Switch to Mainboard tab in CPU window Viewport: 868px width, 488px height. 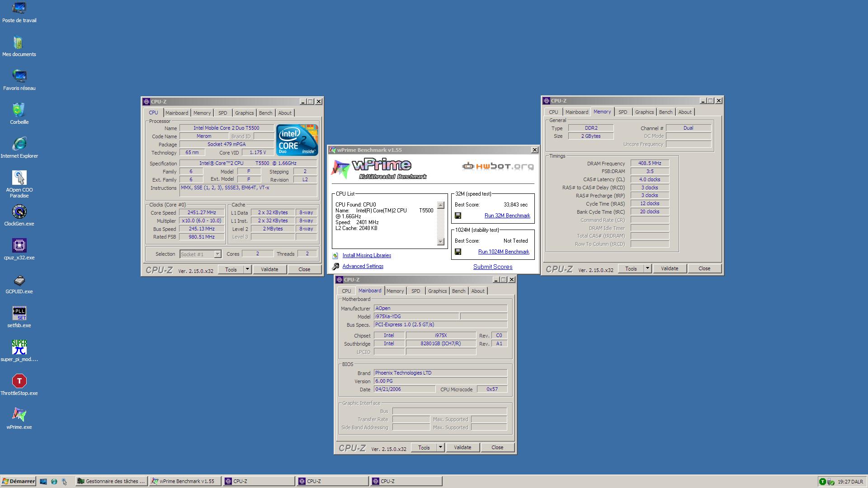click(x=177, y=113)
